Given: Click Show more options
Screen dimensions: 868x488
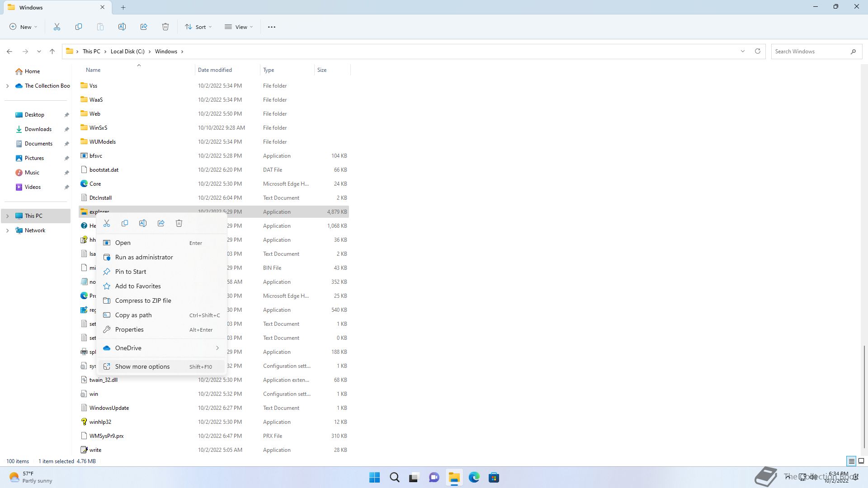Looking at the screenshot, I should [x=162, y=366].
